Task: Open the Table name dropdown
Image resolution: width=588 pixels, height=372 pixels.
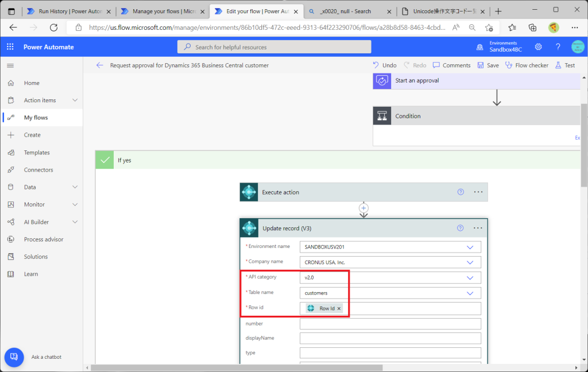Action: [x=390, y=293]
